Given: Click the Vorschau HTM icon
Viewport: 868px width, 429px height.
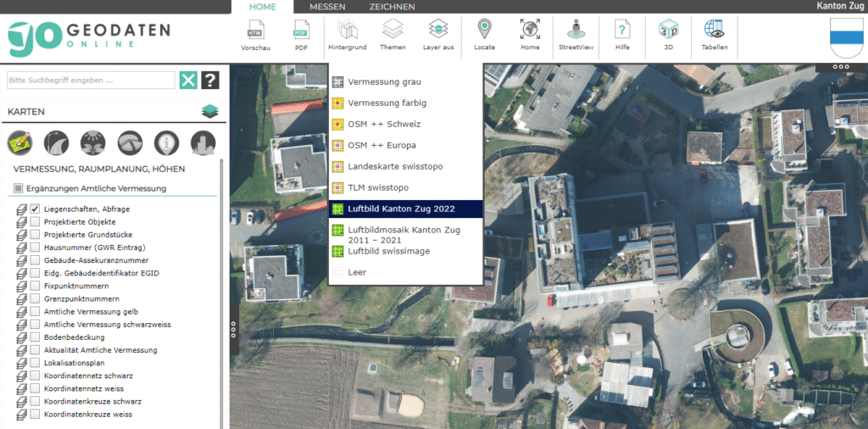Looking at the screenshot, I should coord(255,31).
